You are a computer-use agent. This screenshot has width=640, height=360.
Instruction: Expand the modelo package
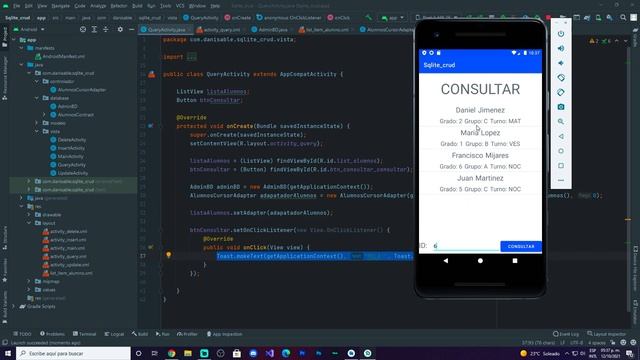pos(36,123)
